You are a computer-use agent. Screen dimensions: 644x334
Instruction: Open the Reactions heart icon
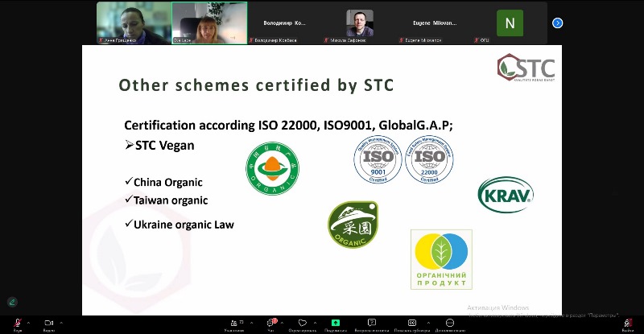coord(303,323)
